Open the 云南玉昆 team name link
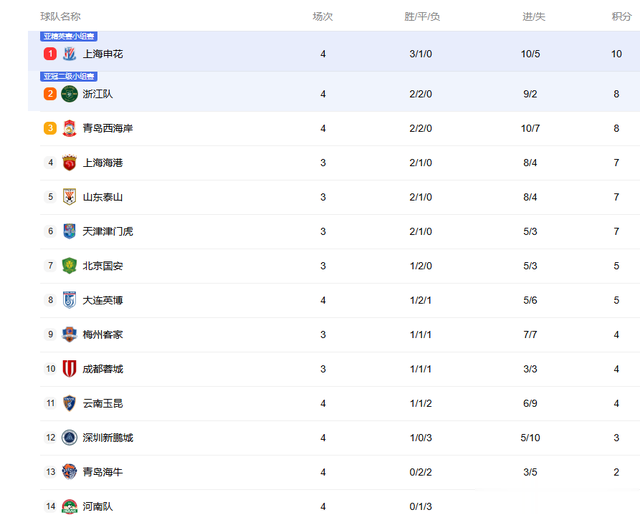This screenshot has height=520, width=640. click(x=103, y=403)
